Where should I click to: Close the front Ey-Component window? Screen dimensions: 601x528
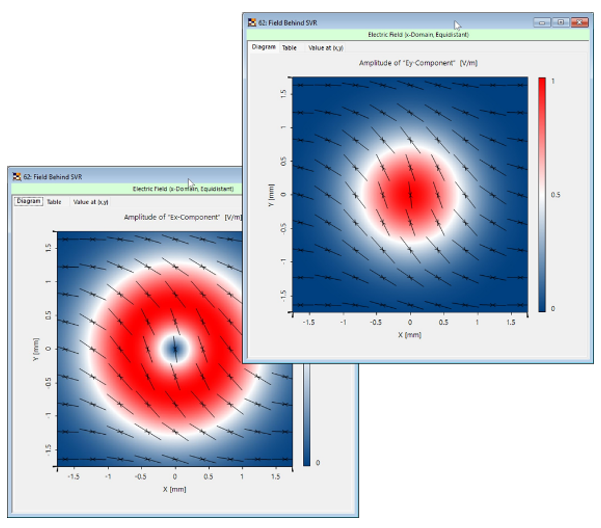tap(580, 21)
